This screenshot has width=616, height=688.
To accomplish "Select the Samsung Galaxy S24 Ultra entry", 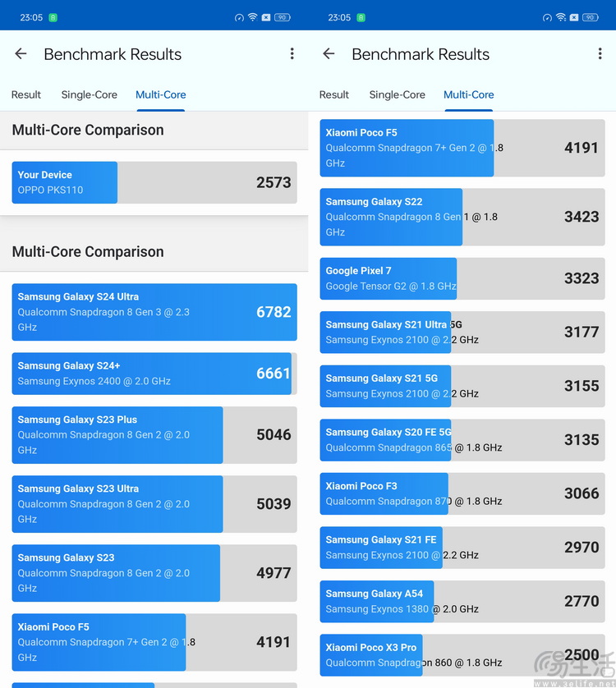I will [x=154, y=312].
